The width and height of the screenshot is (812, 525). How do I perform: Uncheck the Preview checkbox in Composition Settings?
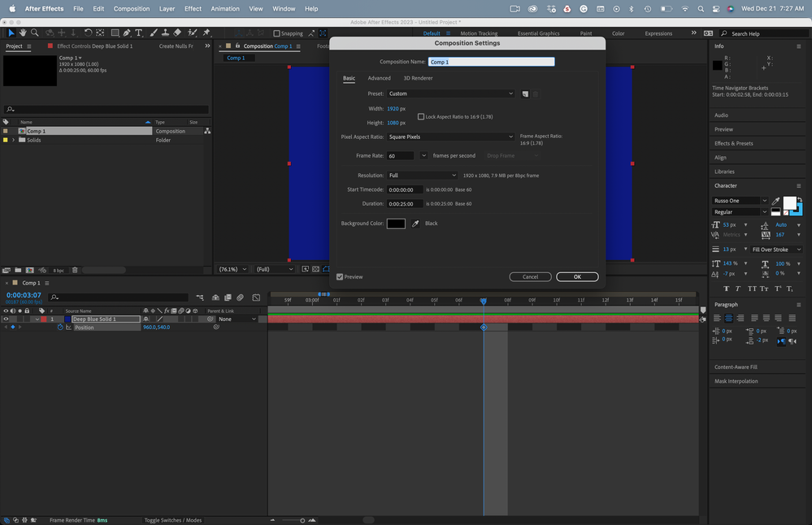click(x=340, y=276)
